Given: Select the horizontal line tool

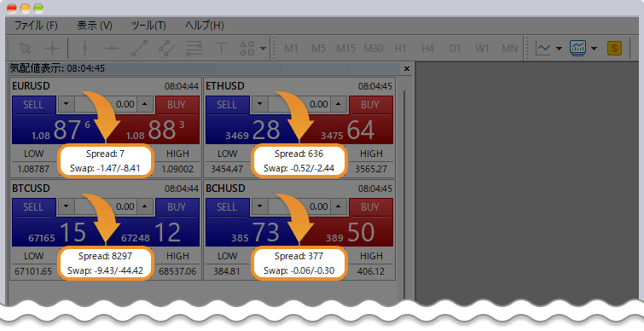Looking at the screenshot, I should [x=112, y=49].
